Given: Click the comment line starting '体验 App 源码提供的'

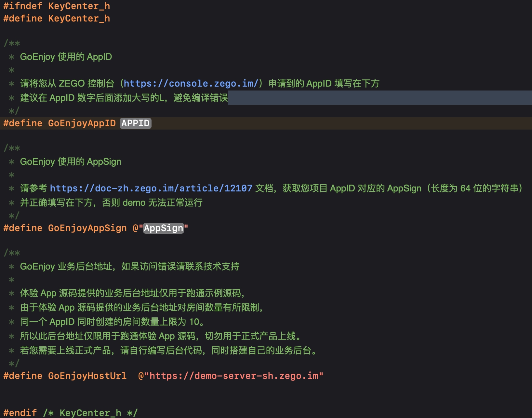Looking at the screenshot, I should click(x=133, y=293).
